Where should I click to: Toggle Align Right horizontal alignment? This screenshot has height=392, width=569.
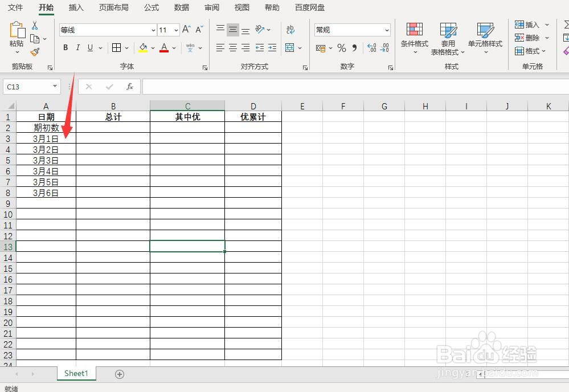tap(245, 47)
